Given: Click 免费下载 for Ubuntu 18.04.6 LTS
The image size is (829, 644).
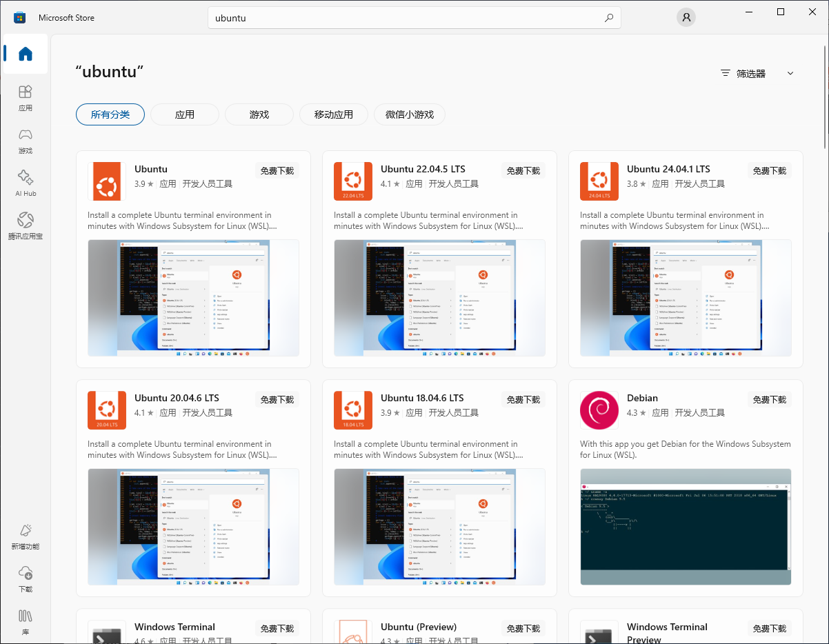Looking at the screenshot, I should click(523, 399).
